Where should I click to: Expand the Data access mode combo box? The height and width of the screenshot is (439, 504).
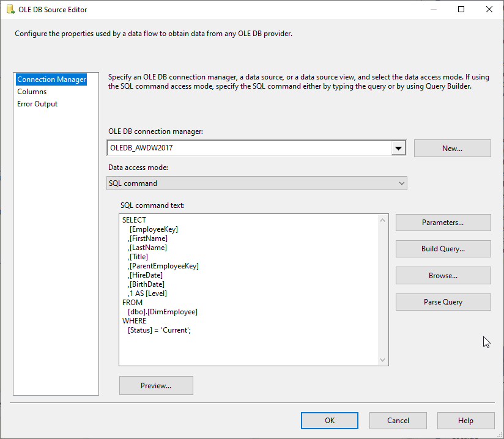point(257,183)
